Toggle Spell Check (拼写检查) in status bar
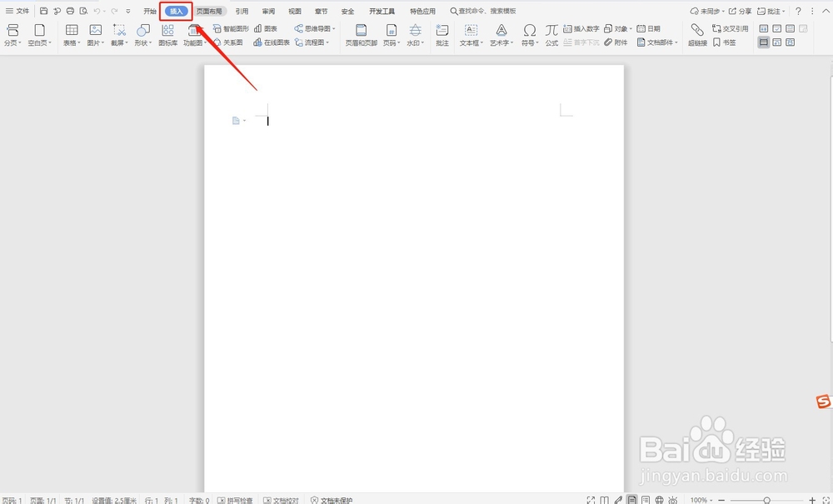The image size is (833, 504). [x=235, y=501]
